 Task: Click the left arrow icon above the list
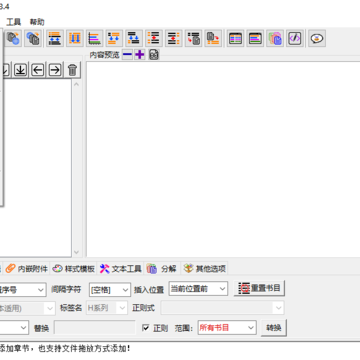38,70
